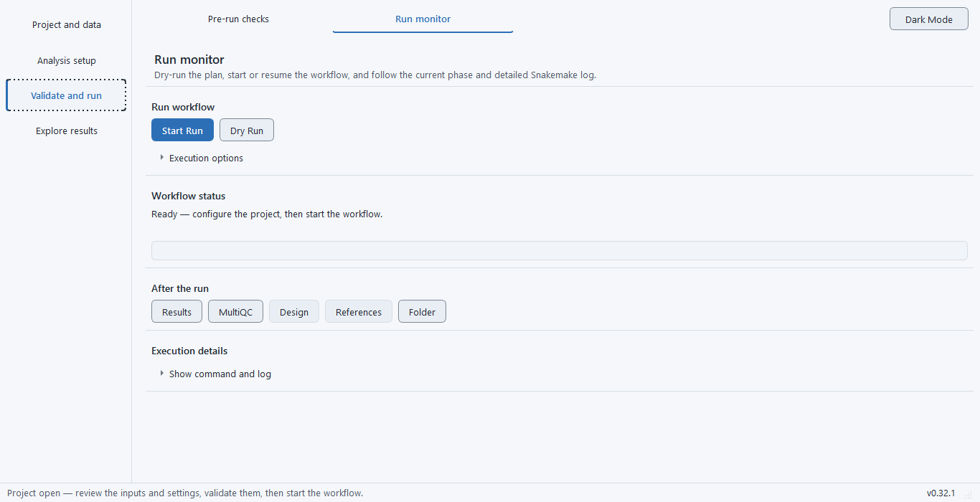Switch to the Pre-run checks tab
This screenshot has width=980, height=502.
click(238, 19)
